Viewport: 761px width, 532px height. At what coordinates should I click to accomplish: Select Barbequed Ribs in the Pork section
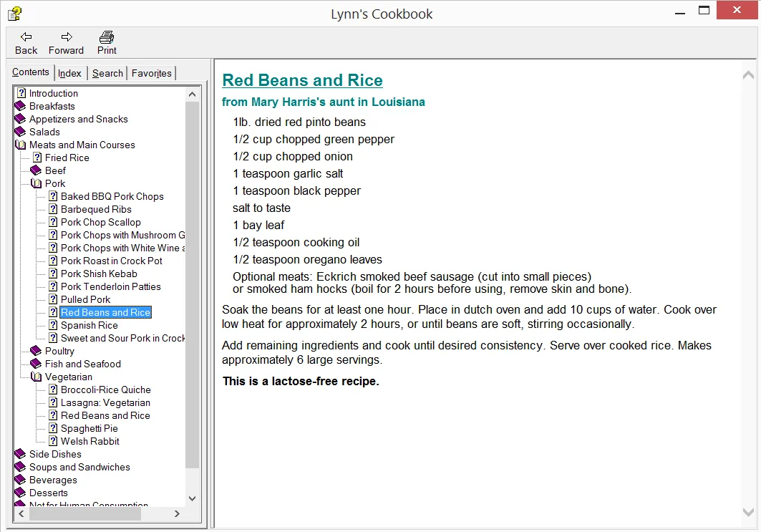coord(96,209)
